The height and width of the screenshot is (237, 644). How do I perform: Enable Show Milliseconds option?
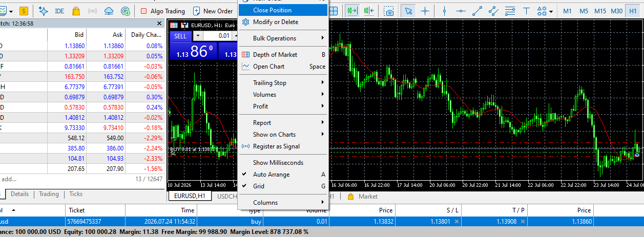point(283,163)
